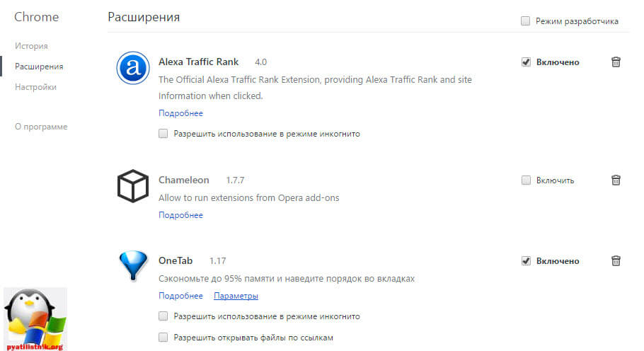644x351 pixels.
Task: Remove Chameleon extension using trash icon
Action: [x=616, y=180]
